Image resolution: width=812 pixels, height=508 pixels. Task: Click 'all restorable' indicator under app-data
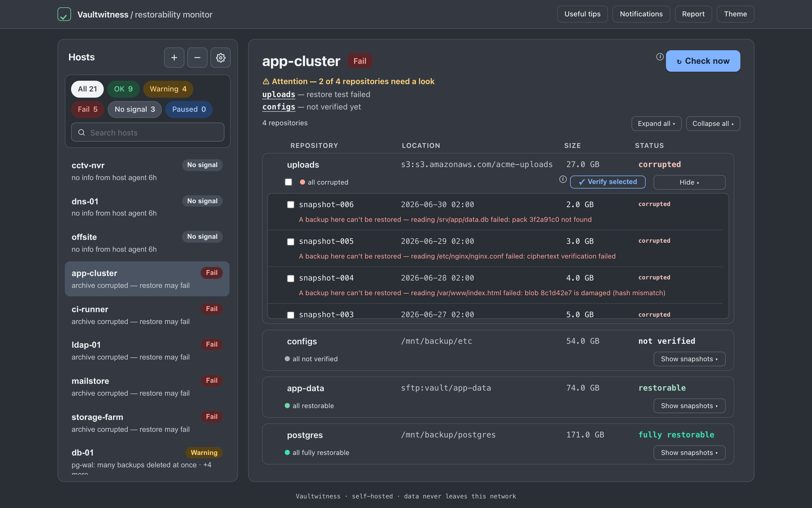click(x=309, y=406)
